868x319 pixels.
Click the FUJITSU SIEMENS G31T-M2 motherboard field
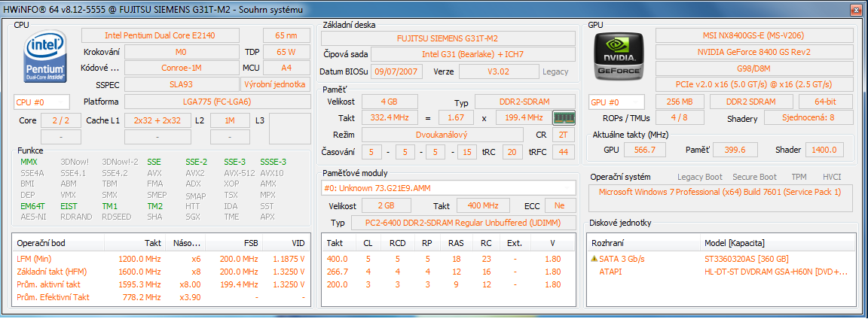pyautogui.click(x=448, y=38)
